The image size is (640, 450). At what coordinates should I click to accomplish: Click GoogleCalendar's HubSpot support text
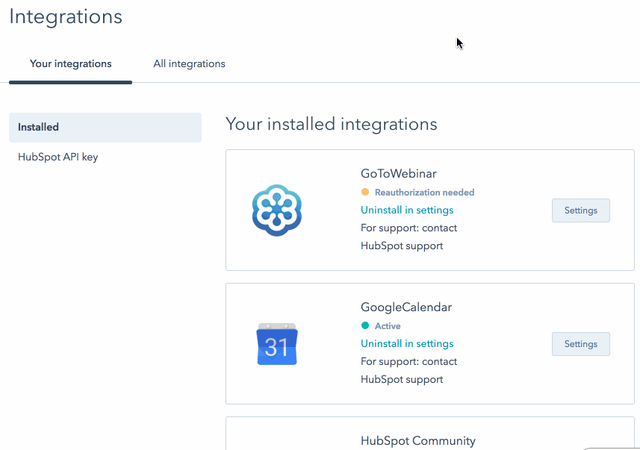(x=402, y=379)
